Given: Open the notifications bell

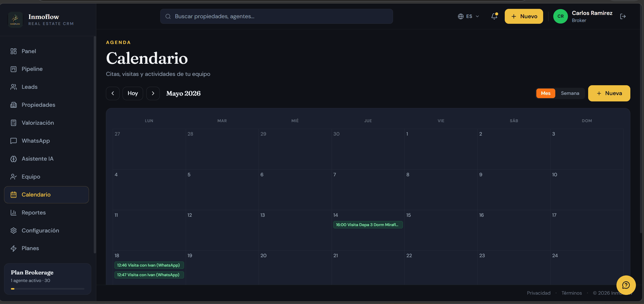Looking at the screenshot, I should click(x=494, y=16).
